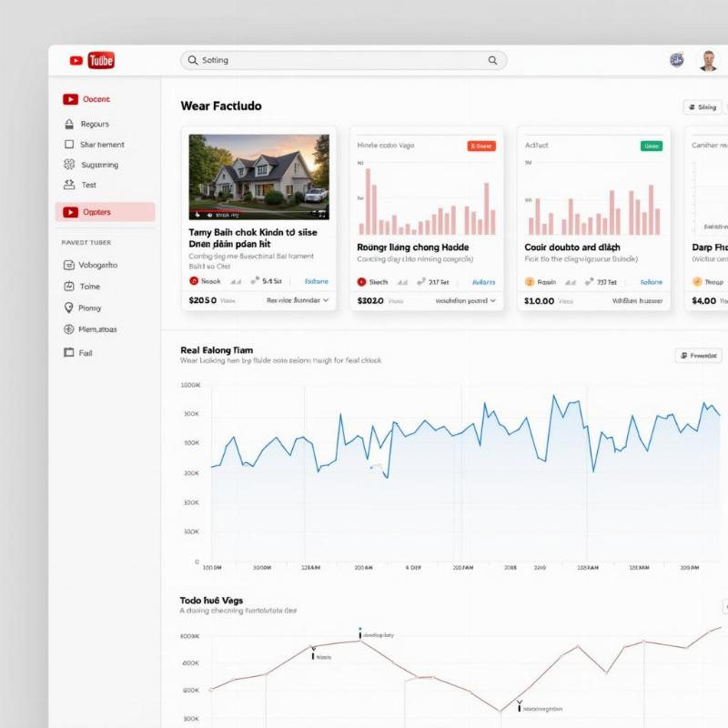Select the highlighted Oqoters sidebar item
This screenshot has height=728, width=728.
click(x=105, y=212)
